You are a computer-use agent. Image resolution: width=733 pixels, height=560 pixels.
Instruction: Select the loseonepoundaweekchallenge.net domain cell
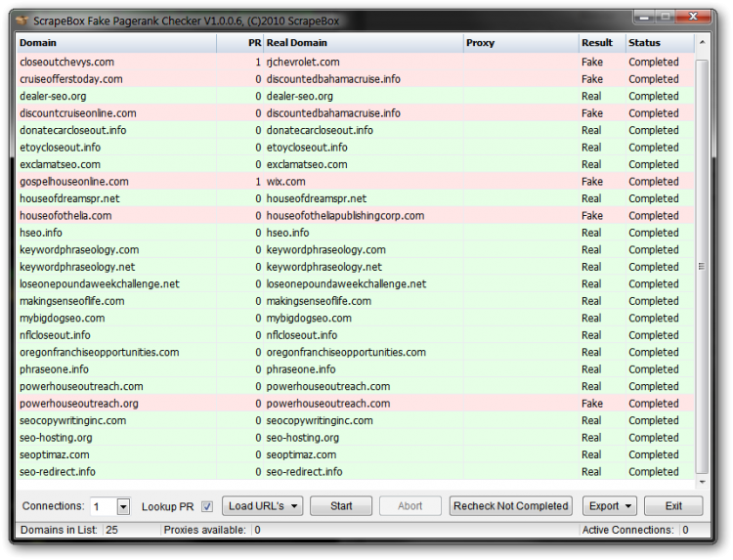click(x=116, y=283)
